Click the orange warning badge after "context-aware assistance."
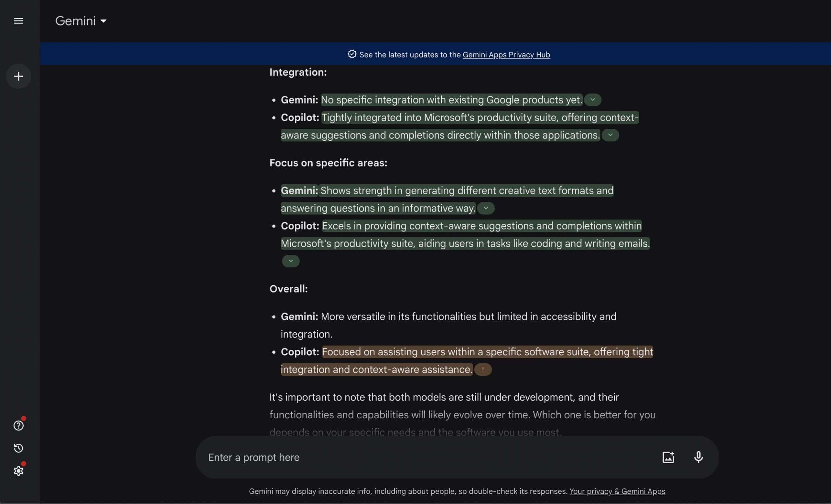This screenshot has width=831, height=504. (x=483, y=370)
